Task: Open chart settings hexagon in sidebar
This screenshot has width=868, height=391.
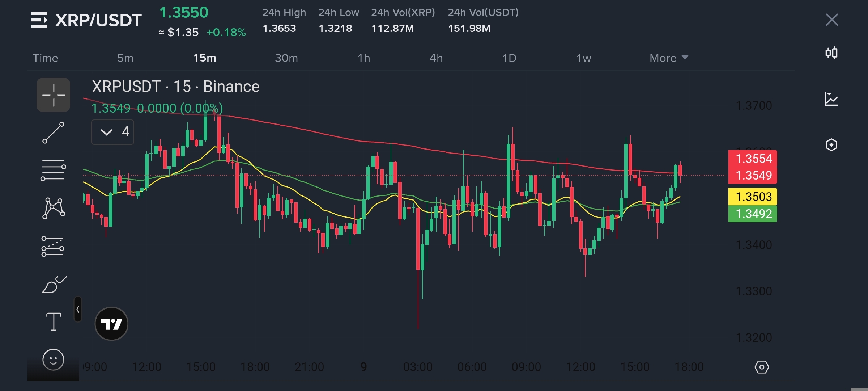Action: click(x=831, y=145)
